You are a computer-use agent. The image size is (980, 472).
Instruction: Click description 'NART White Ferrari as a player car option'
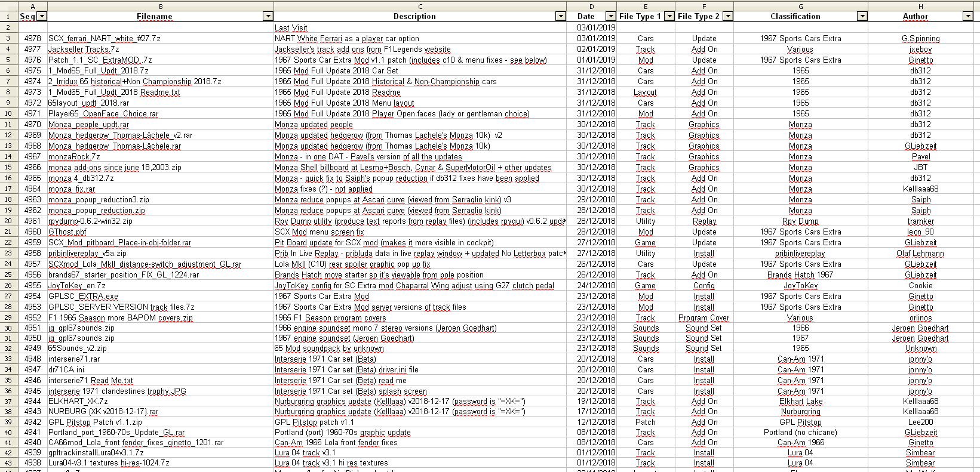347,38
